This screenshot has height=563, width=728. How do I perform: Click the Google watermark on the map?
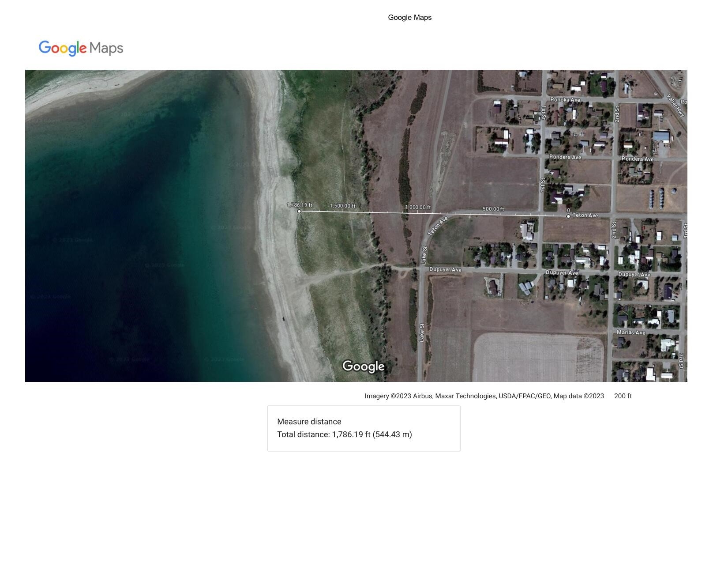point(363,366)
